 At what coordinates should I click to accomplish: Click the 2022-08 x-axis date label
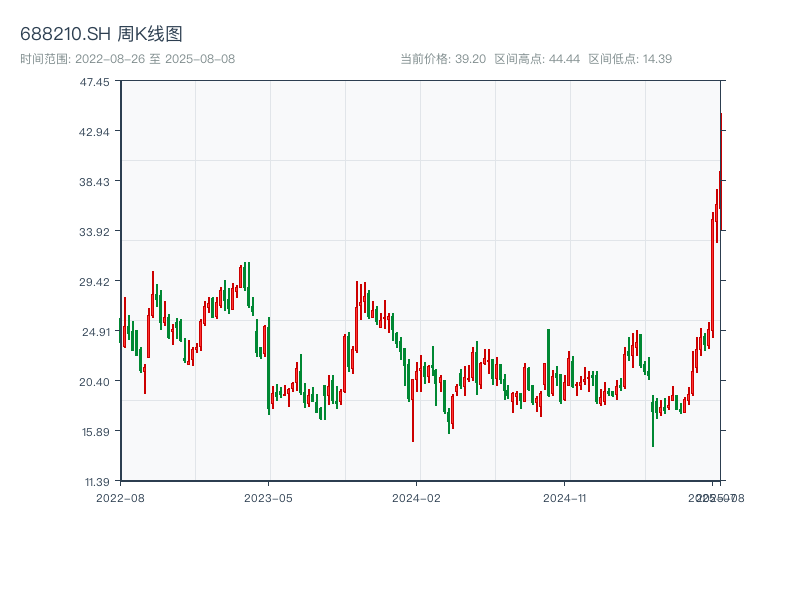pyautogui.click(x=120, y=497)
